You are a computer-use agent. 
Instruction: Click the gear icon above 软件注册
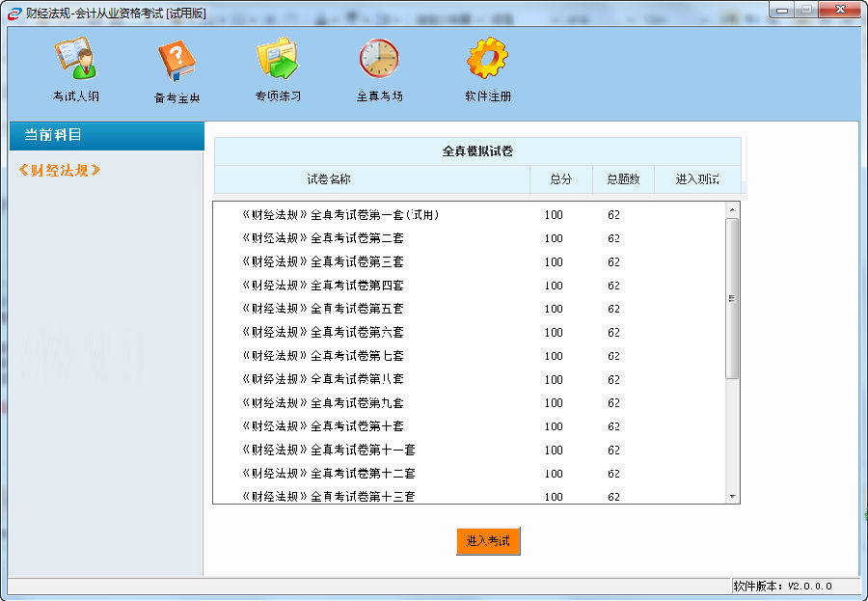point(487,58)
